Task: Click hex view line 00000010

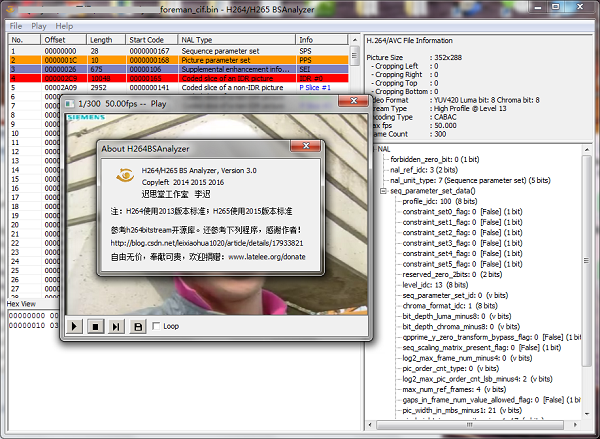Action: [x=33, y=325]
